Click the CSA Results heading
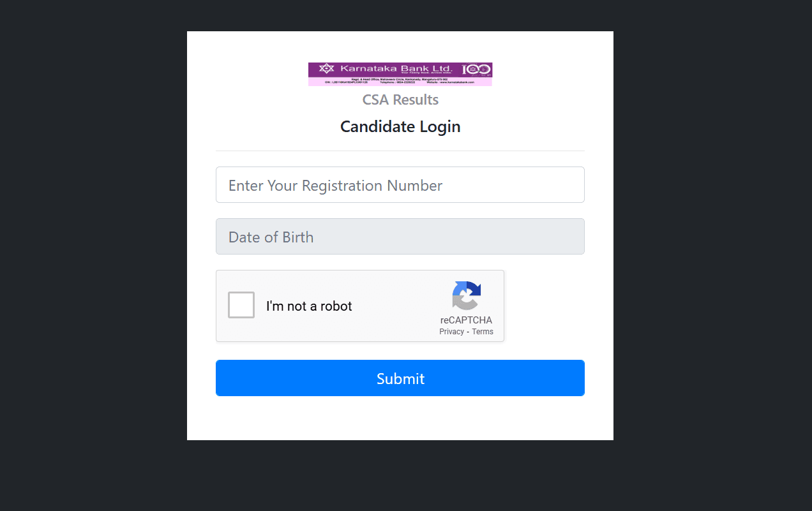Image resolution: width=812 pixels, height=511 pixels. click(x=400, y=100)
